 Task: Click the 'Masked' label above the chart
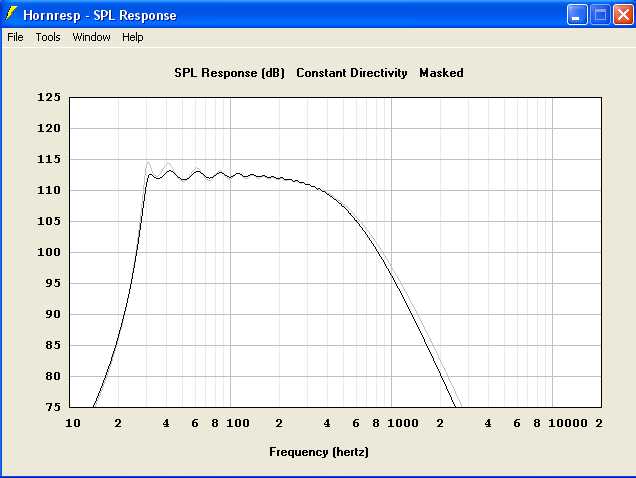point(441,73)
